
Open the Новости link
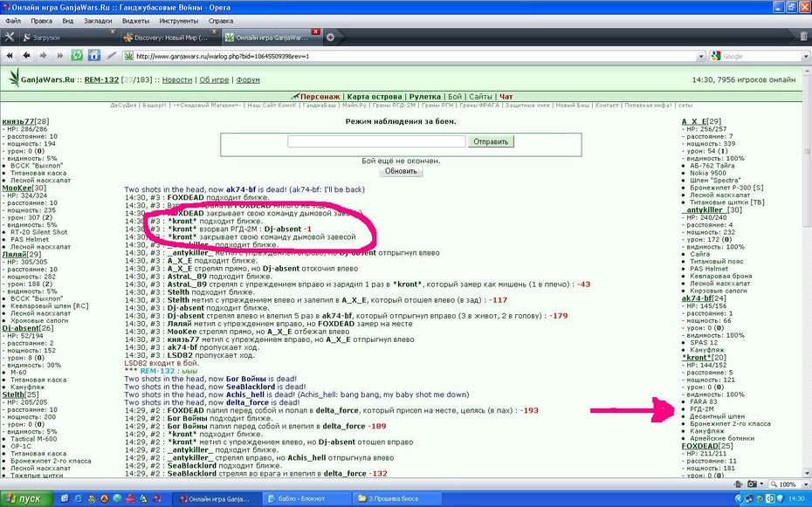point(177,79)
